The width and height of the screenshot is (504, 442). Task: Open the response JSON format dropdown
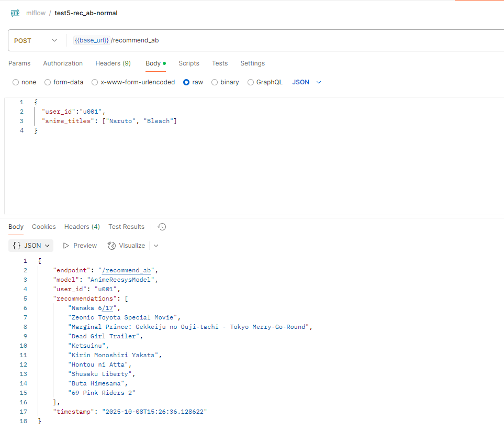pos(31,246)
